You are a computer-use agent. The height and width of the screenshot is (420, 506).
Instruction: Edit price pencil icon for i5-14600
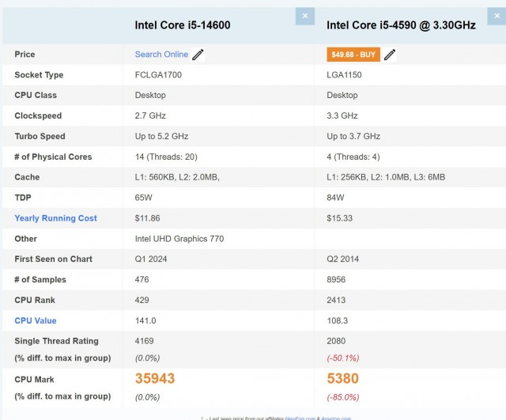pos(198,55)
